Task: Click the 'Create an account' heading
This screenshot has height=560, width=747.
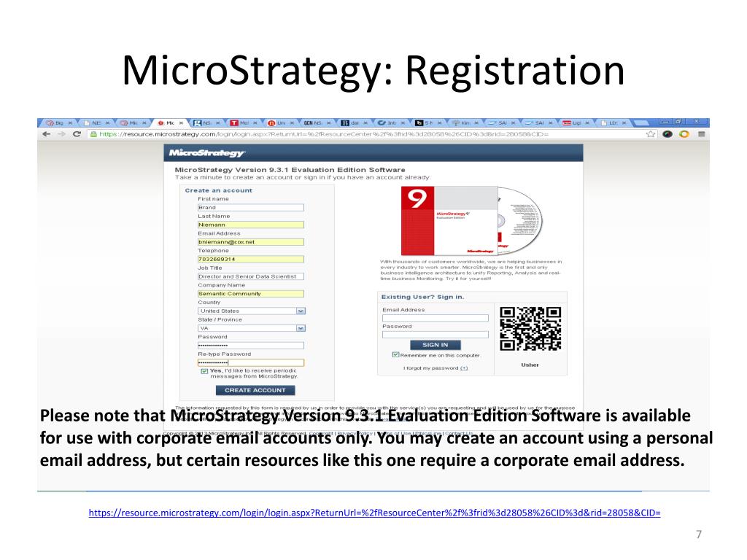Action: (x=219, y=190)
